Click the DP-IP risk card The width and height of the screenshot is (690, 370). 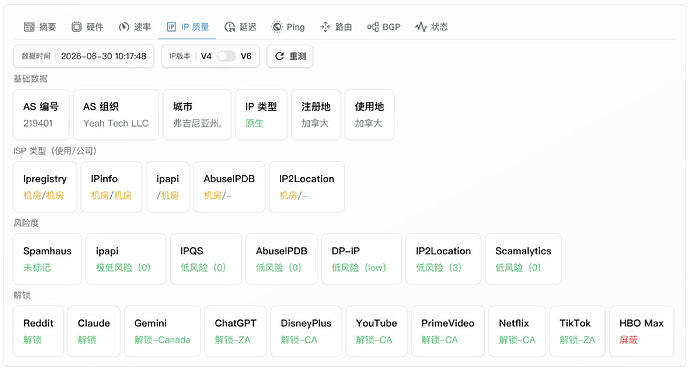[361, 259]
